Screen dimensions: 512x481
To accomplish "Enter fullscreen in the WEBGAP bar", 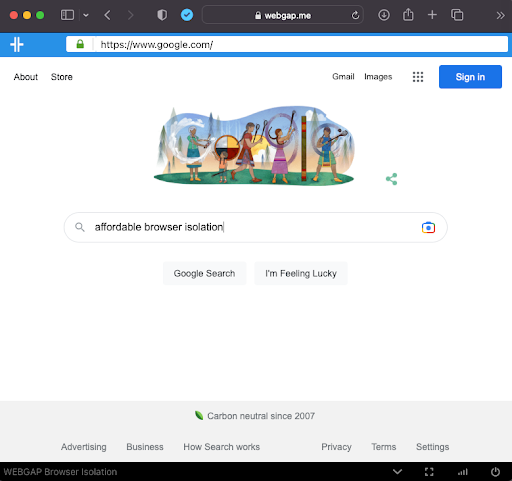I will click(429, 472).
